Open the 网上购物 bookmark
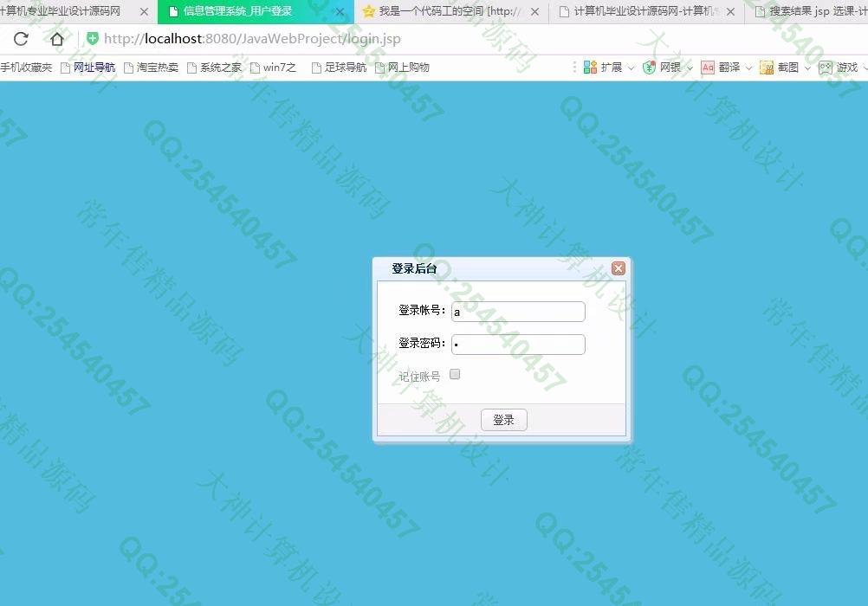This screenshot has height=606, width=868. pyautogui.click(x=403, y=68)
